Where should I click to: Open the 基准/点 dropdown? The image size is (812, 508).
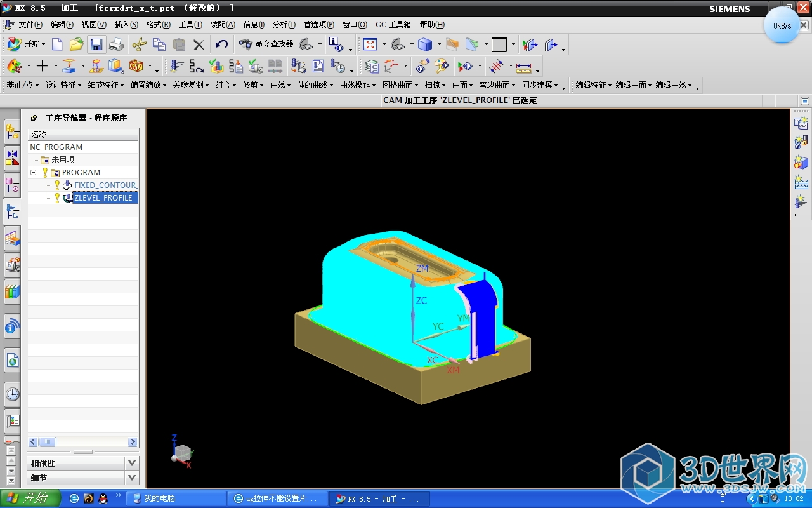(22, 85)
